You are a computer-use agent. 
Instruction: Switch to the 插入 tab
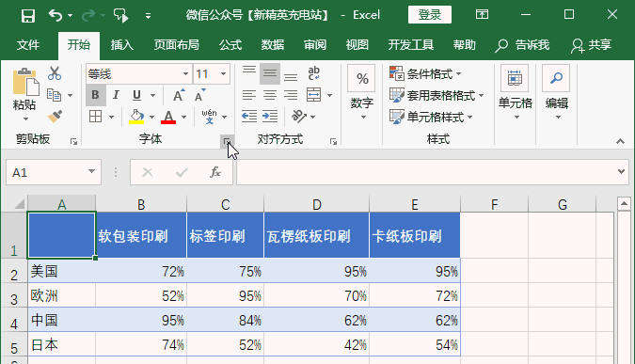(122, 44)
